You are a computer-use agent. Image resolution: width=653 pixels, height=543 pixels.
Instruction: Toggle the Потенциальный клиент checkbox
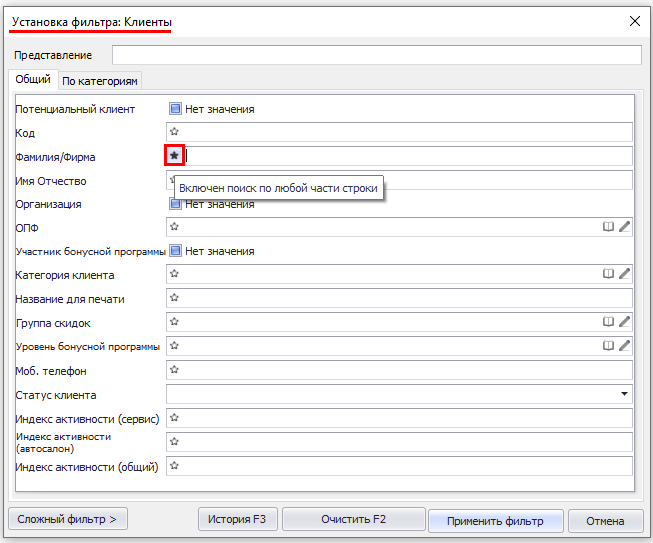175,109
